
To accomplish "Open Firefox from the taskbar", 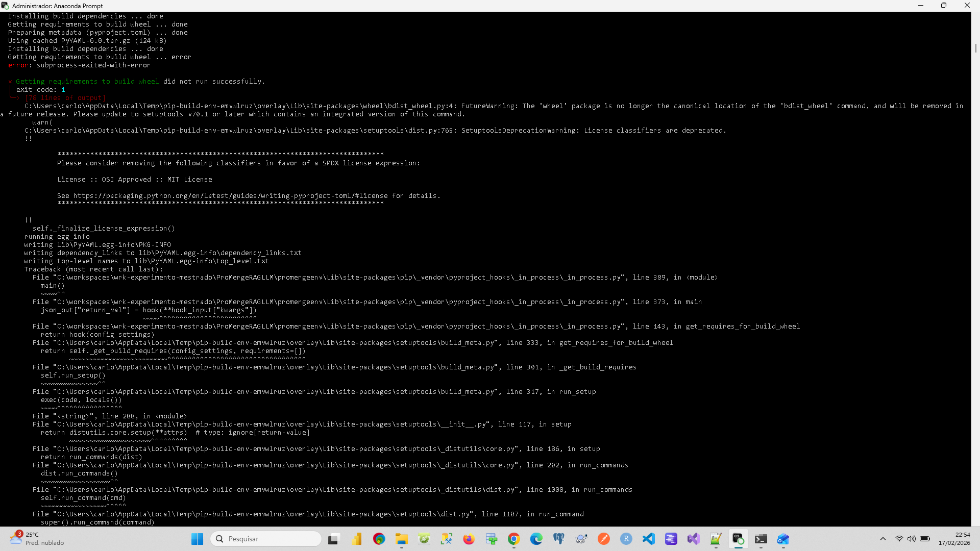I will point(469,539).
